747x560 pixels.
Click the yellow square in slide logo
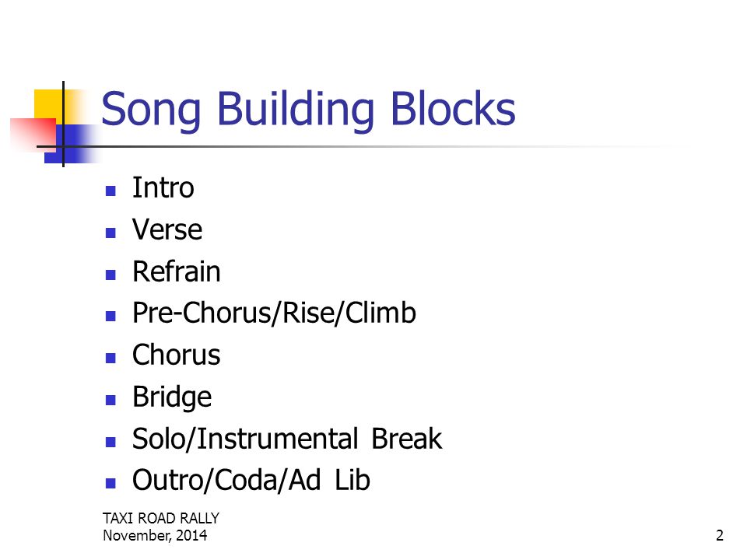pos(49,103)
